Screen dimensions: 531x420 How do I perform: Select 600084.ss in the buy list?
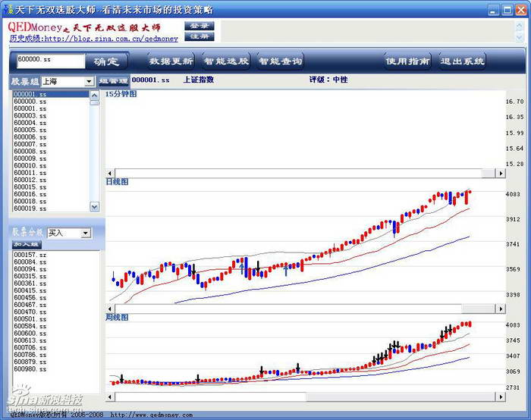pos(56,262)
